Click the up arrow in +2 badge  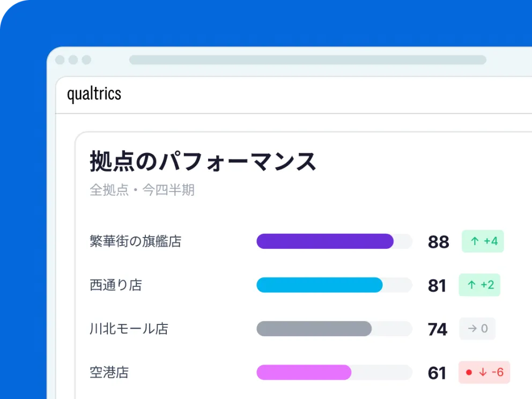(471, 285)
